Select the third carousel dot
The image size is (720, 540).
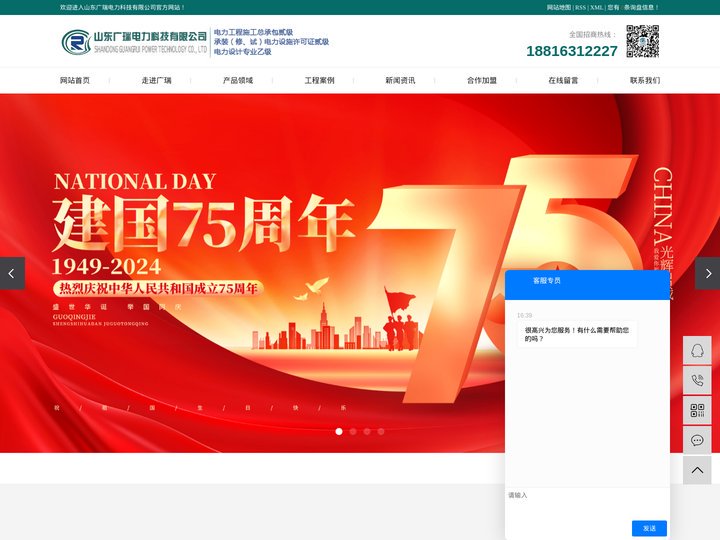(366, 431)
